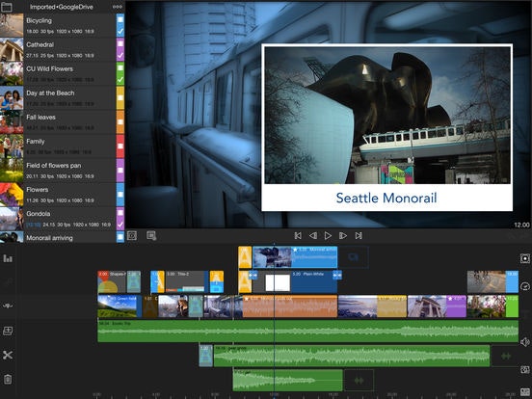Viewport: 532px width, 399px height.
Task: Step back one frame
Action: click(x=313, y=235)
